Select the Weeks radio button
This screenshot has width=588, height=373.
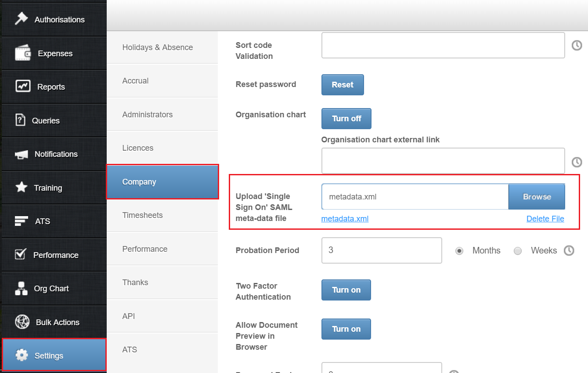click(x=518, y=251)
